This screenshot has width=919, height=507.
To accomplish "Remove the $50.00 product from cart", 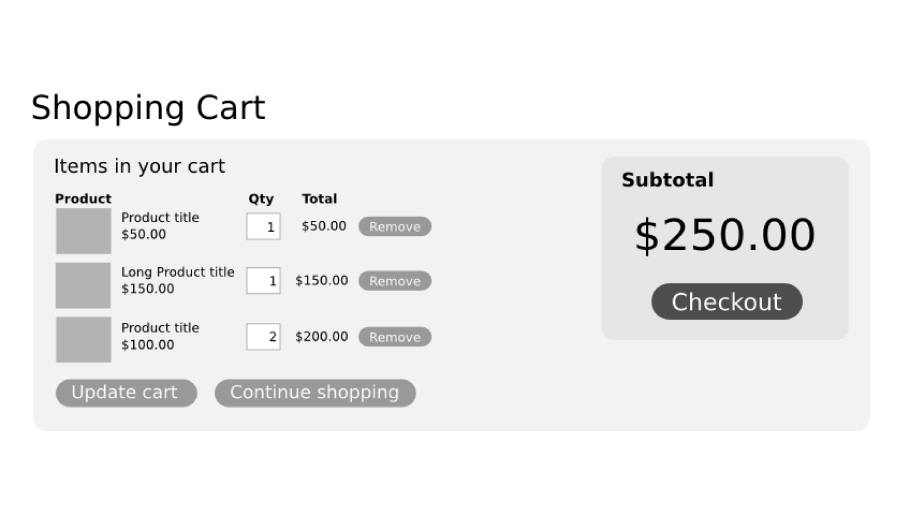I will (395, 227).
